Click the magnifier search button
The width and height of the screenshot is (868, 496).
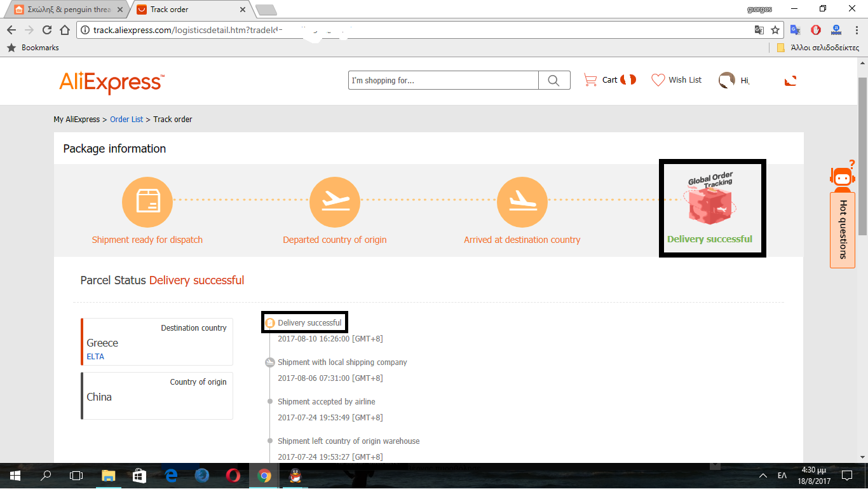pos(554,80)
